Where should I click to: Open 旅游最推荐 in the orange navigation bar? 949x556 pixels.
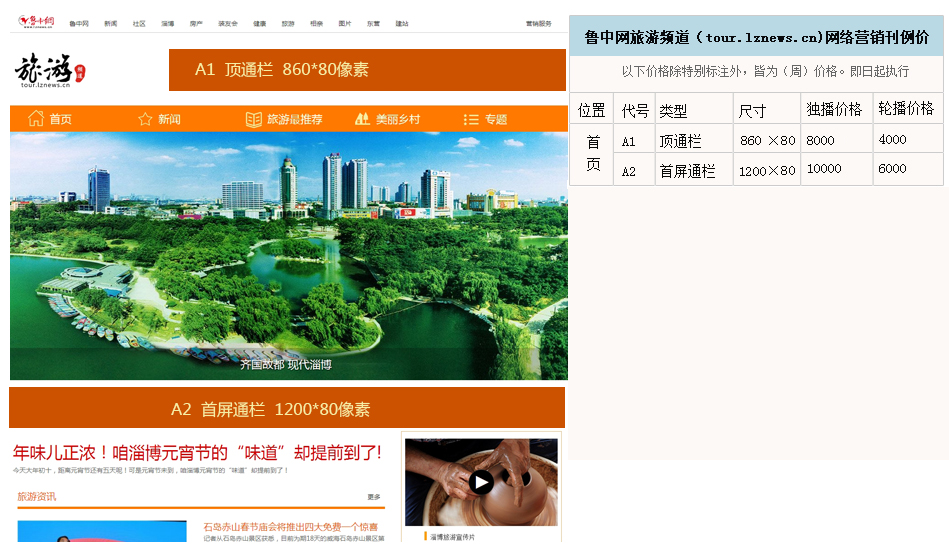(294, 119)
